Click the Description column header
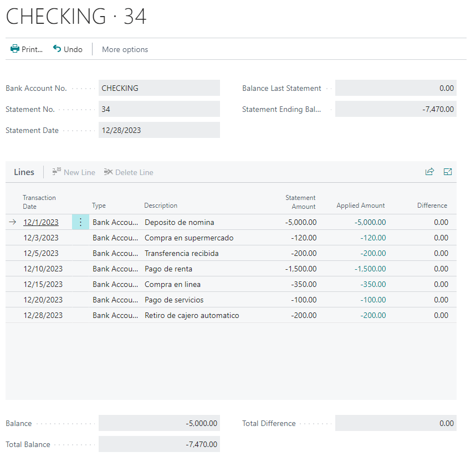 click(161, 206)
